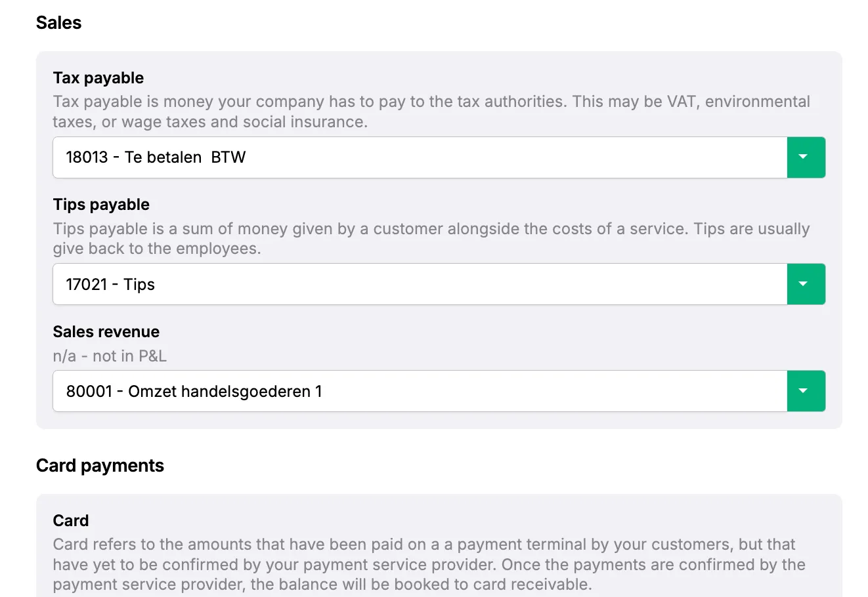Click the 'Card payments' section heading
This screenshot has height=597, width=868.
(100, 466)
